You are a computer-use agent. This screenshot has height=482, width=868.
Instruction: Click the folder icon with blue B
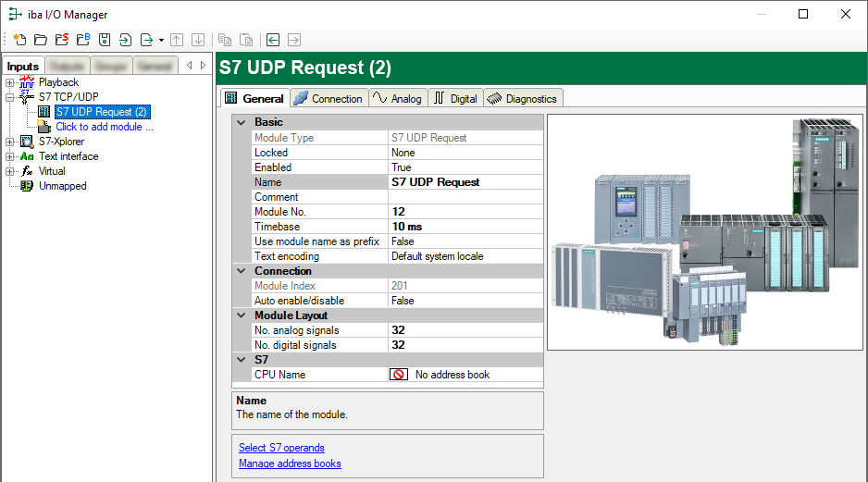(83, 40)
